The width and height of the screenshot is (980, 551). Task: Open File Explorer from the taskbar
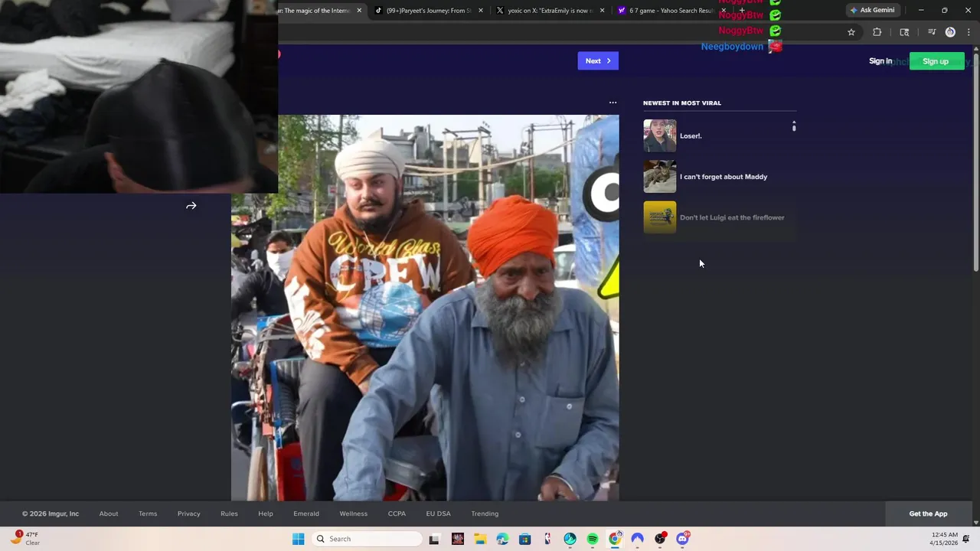click(480, 539)
